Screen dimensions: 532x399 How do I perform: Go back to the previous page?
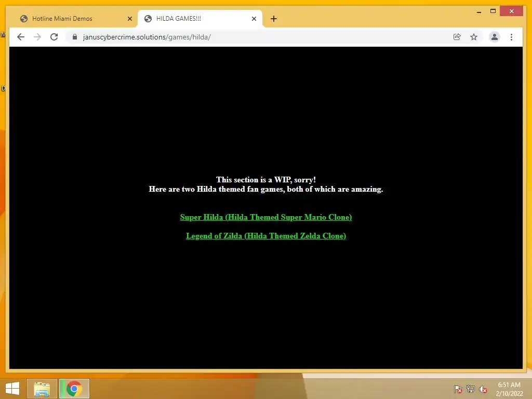[x=21, y=37]
